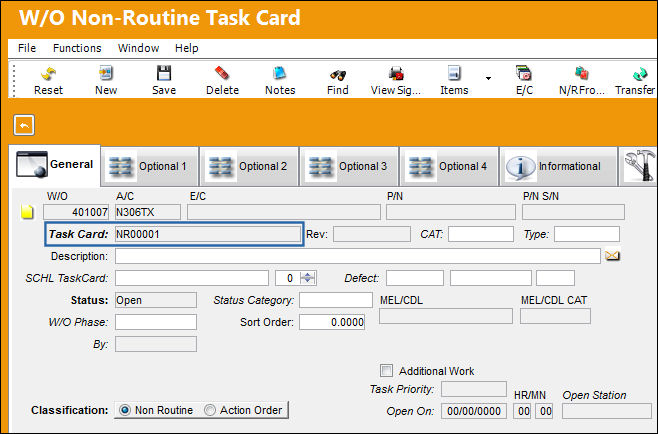Viewport: 658px width, 434px height.
Task: Click the envelope icon beside Description
Action: [612, 256]
